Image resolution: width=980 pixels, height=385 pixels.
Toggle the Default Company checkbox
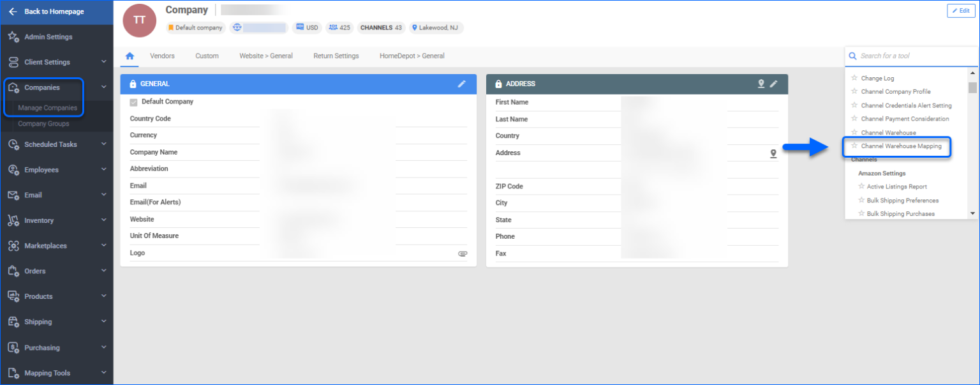133,102
